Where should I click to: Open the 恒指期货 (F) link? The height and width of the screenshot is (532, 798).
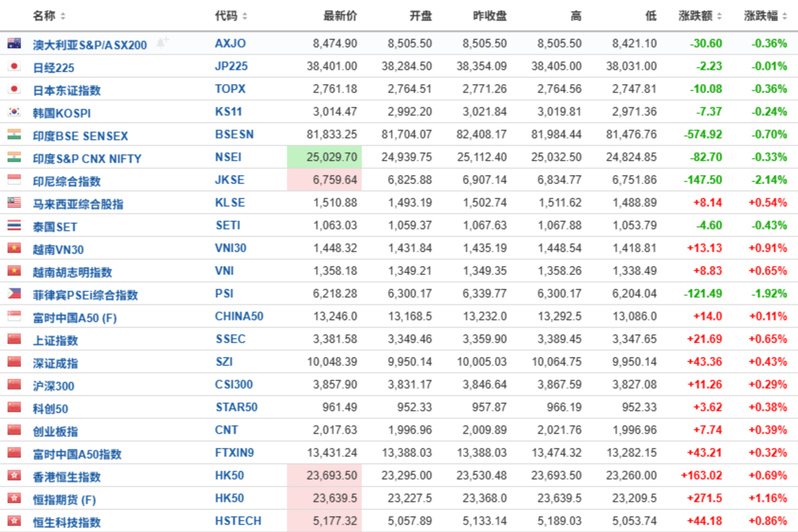[64, 500]
